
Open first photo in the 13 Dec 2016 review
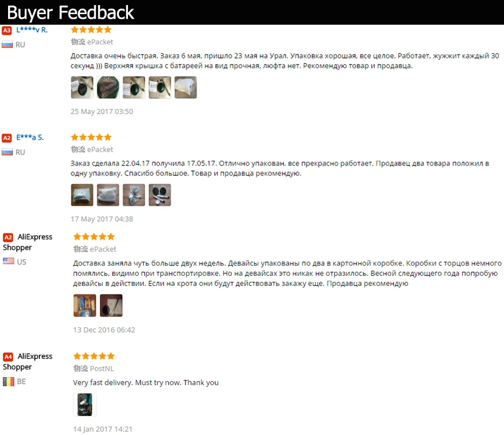pyautogui.click(x=85, y=305)
